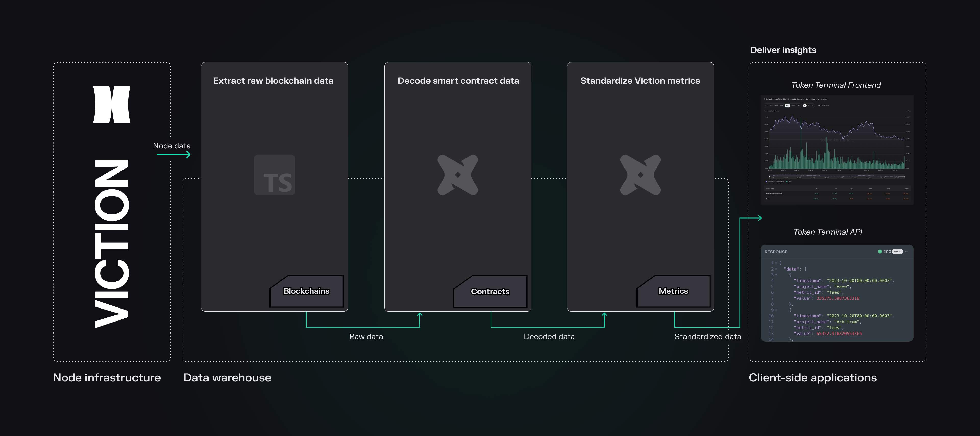Click the chart range slider right handle

pos(905,177)
